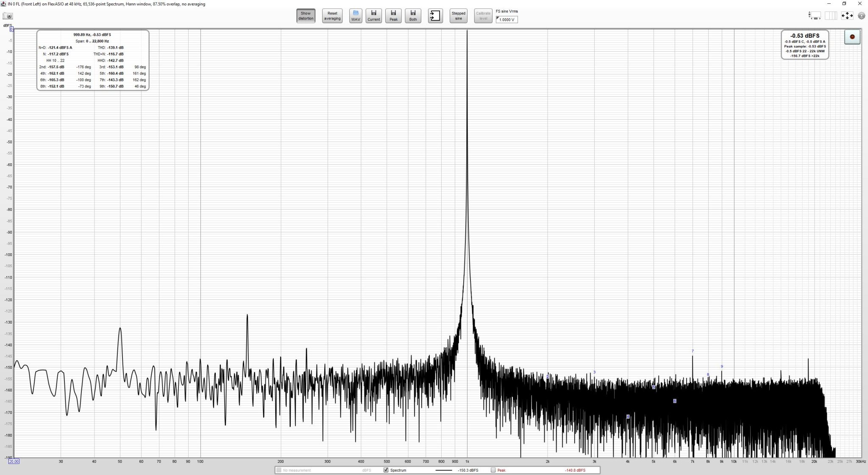868x475 pixels.
Task: Minimize the RTA window
Action: [829, 4]
